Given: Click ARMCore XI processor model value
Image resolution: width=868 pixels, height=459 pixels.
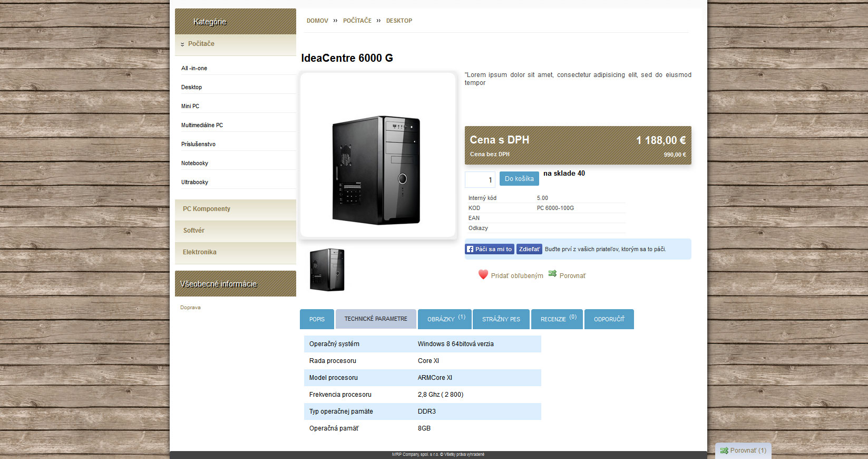Looking at the screenshot, I should pos(435,378).
